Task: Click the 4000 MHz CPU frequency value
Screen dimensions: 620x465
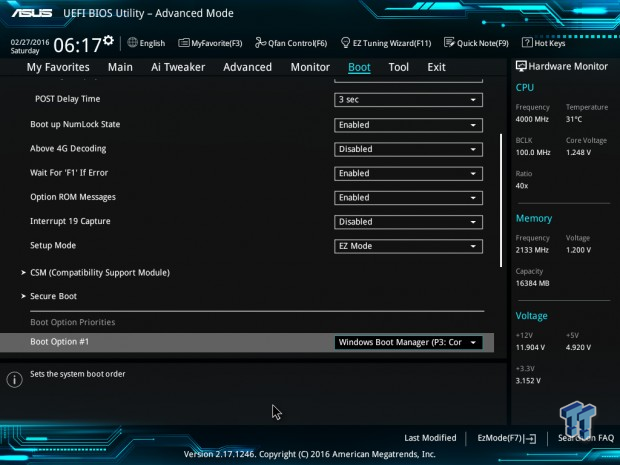Action: coord(532,119)
